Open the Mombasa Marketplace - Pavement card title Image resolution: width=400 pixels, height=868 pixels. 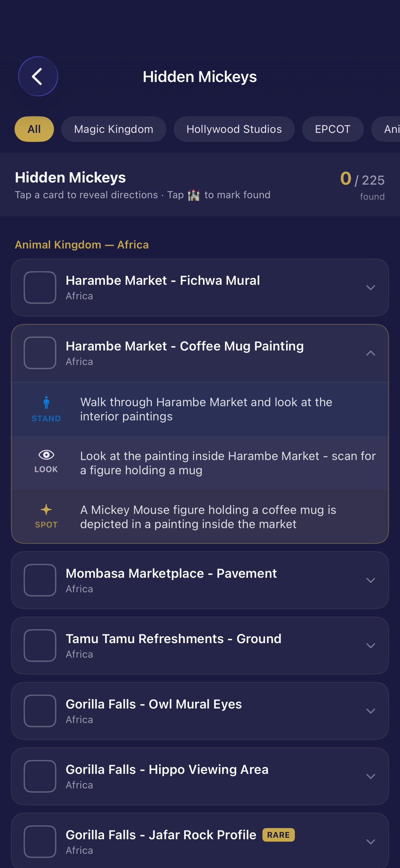click(x=171, y=574)
